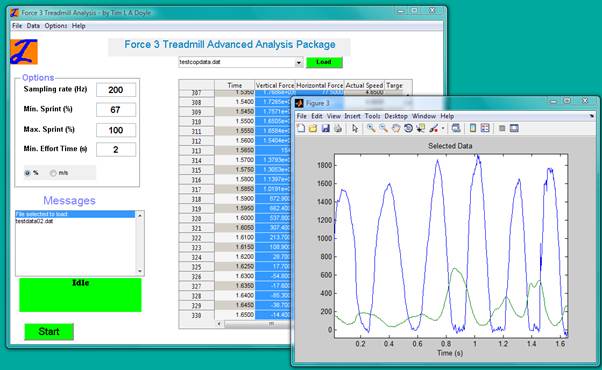Activate the Zoom In magnifier tool
The height and width of the screenshot is (370, 602).
371,128
